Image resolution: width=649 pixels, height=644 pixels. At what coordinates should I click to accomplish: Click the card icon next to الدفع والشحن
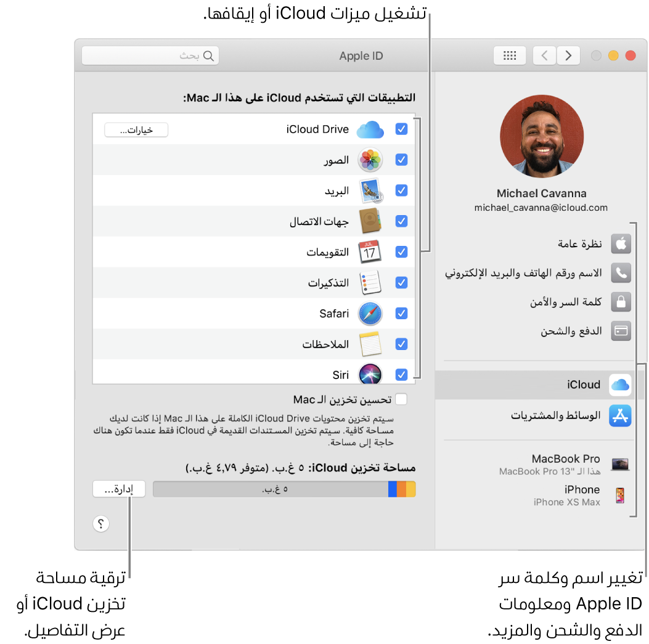(x=620, y=331)
